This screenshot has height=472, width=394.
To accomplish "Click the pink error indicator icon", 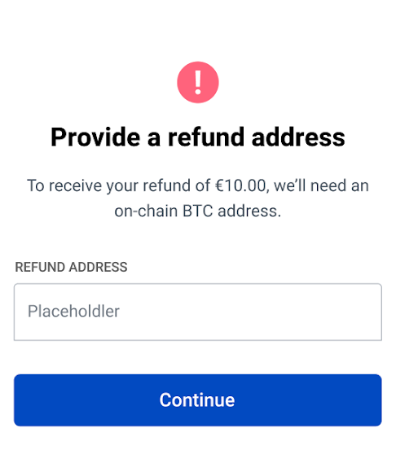I will coord(198,82).
